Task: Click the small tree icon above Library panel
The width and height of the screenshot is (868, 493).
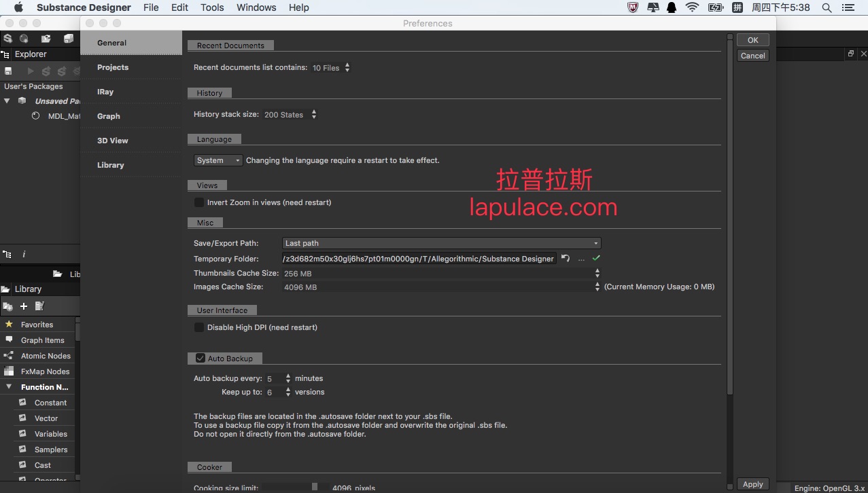Action: point(7,254)
